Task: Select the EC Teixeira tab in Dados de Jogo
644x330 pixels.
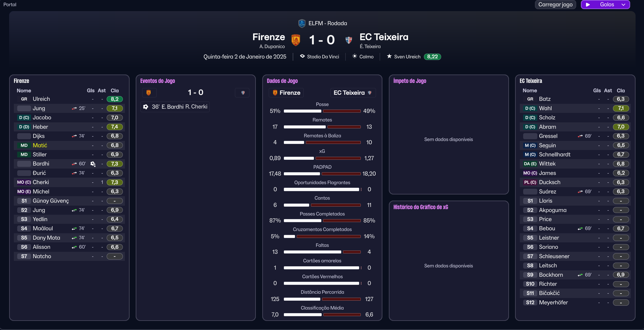Action: [352, 93]
